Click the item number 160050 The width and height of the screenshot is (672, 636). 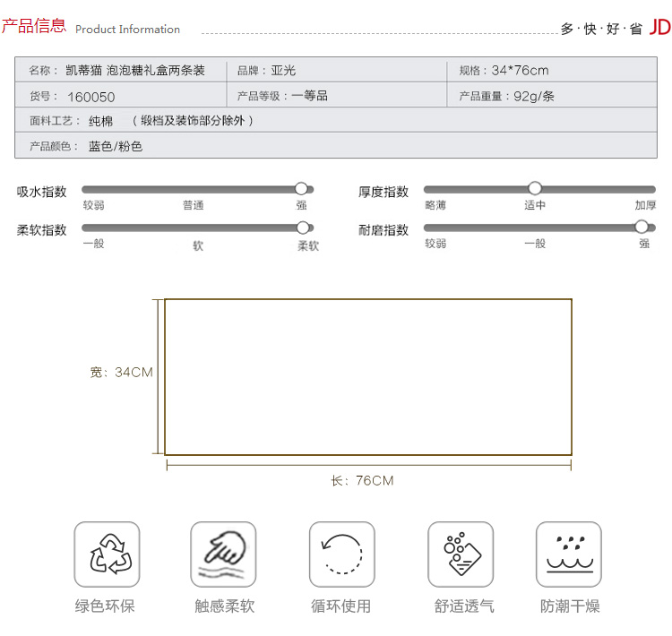91,97
